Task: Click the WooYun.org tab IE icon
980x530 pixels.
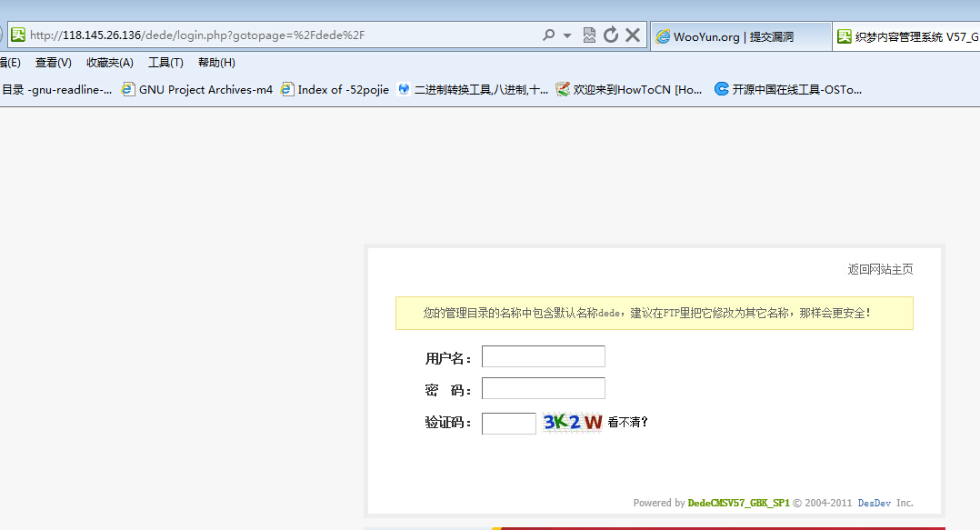Action: [663, 37]
